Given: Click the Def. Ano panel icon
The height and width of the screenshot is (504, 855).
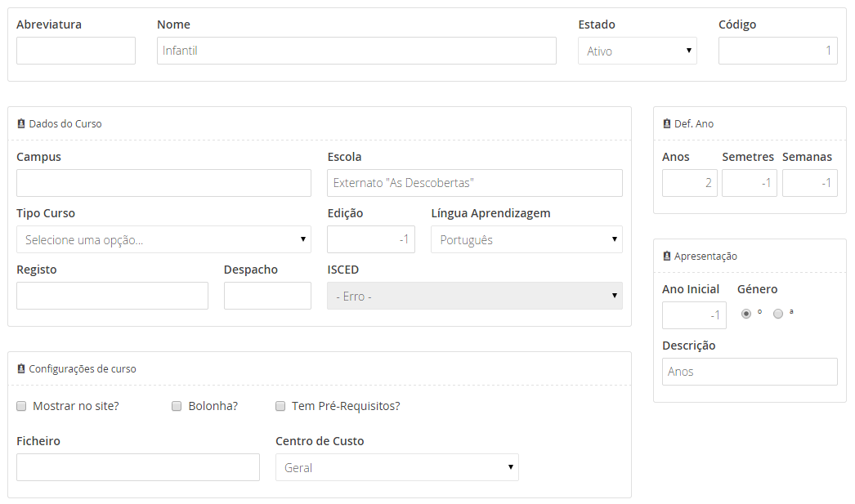Looking at the screenshot, I should (667, 124).
